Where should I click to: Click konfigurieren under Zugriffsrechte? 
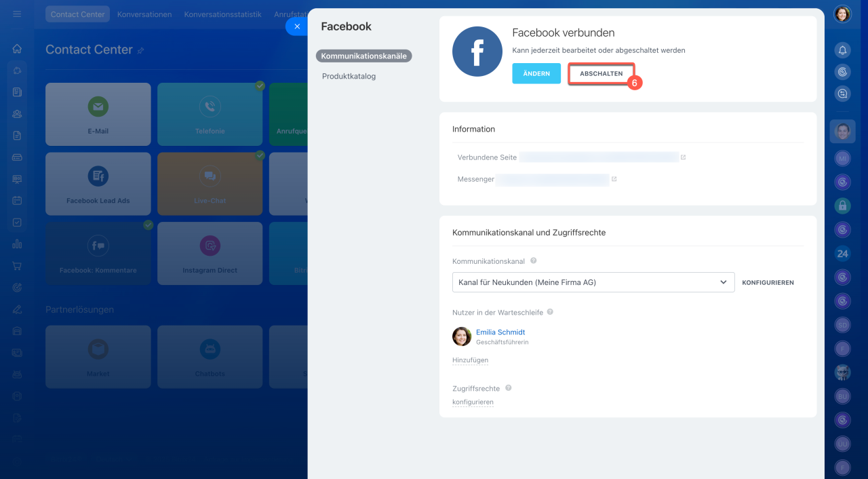click(473, 402)
